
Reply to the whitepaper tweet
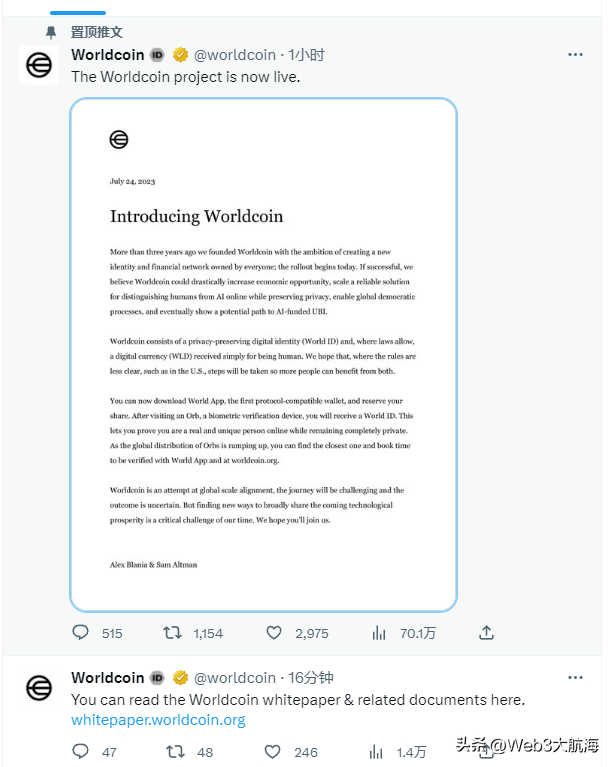point(81,752)
